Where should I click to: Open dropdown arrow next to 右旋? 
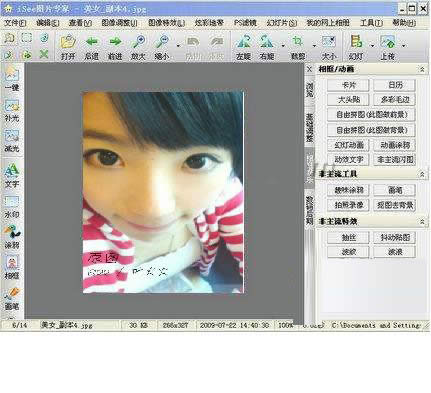[283, 46]
